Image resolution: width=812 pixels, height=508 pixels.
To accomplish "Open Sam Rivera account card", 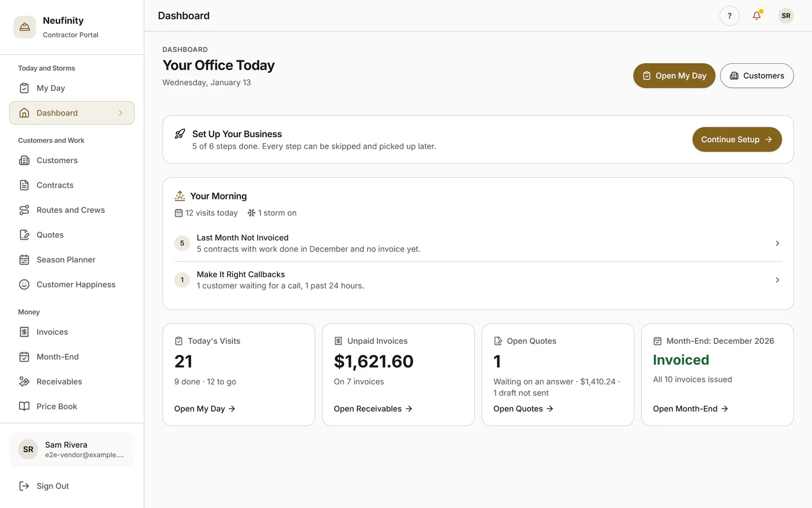I will click(72, 449).
